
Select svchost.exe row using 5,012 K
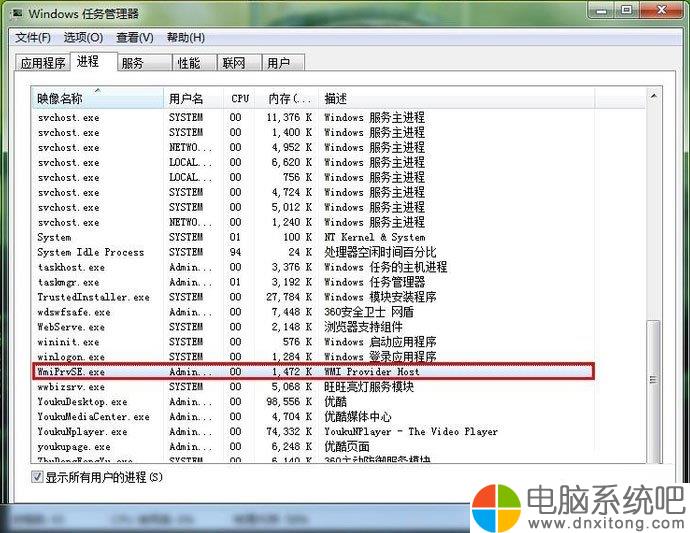312,207
